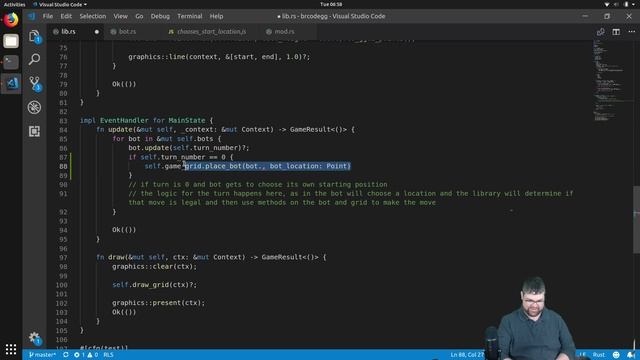The width and height of the screenshot is (640, 360).
Task: Click the volume icon in top panel
Action: (x=616, y=4)
